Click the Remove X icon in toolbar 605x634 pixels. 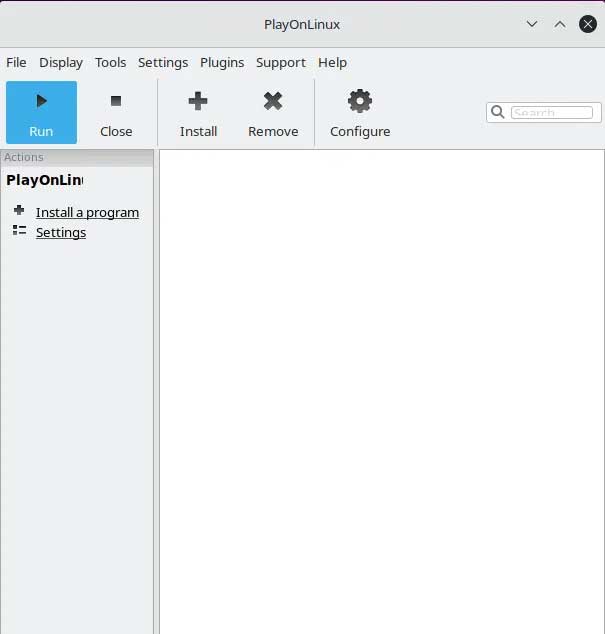(x=273, y=101)
